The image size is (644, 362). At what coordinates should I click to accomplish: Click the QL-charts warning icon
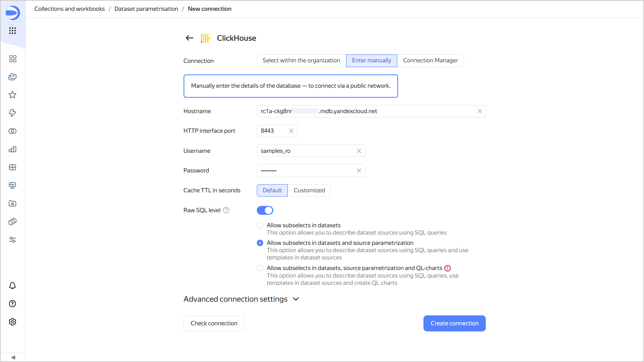click(x=448, y=268)
